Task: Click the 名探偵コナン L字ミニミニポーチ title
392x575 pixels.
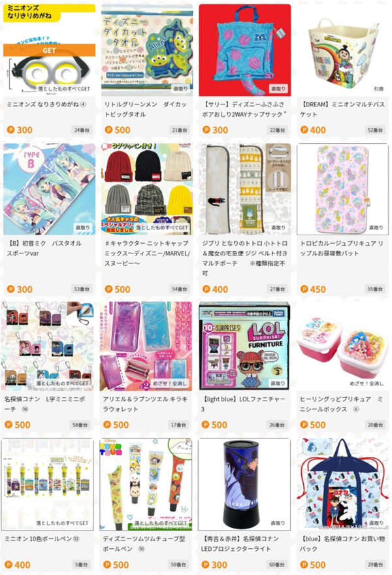Action: point(44,404)
